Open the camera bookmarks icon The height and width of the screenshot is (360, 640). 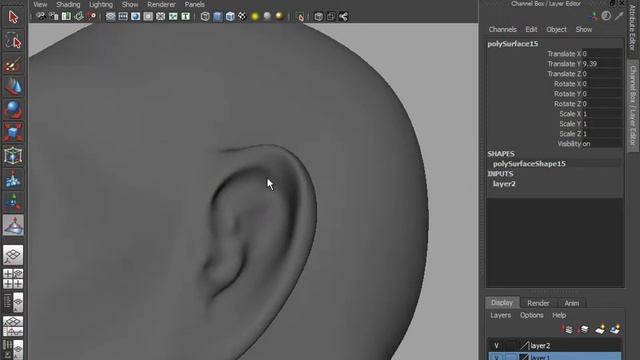(x=66, y=16)
